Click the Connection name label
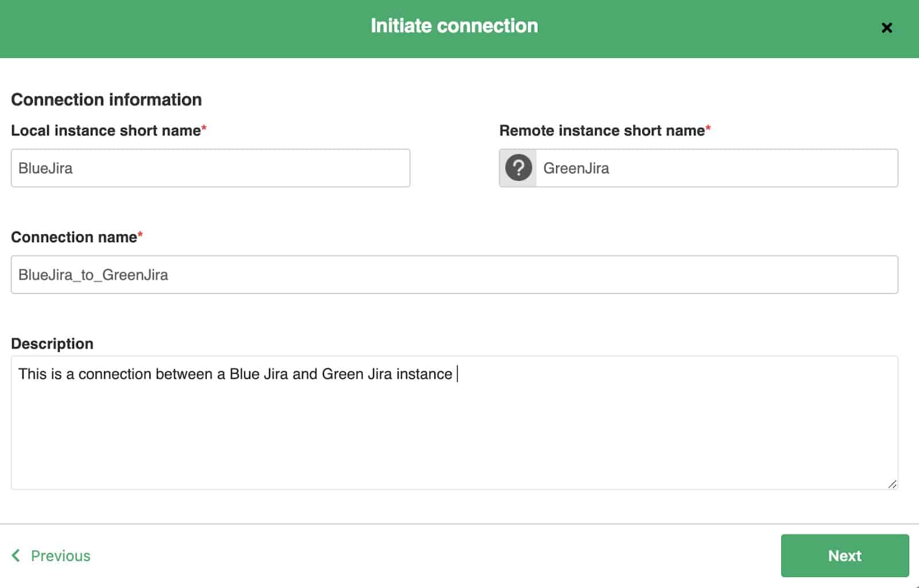The width and height of the screenshot is (919, 588). click(x=77, y=237)
